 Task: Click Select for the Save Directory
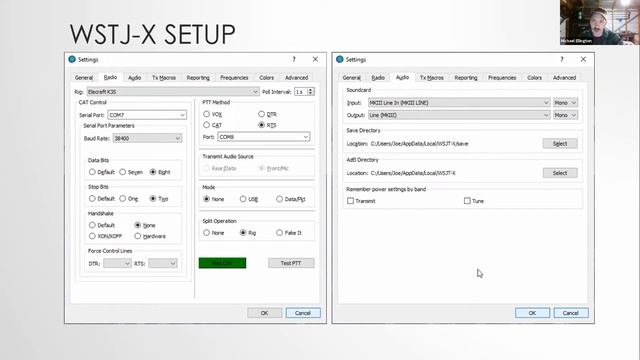560,143
